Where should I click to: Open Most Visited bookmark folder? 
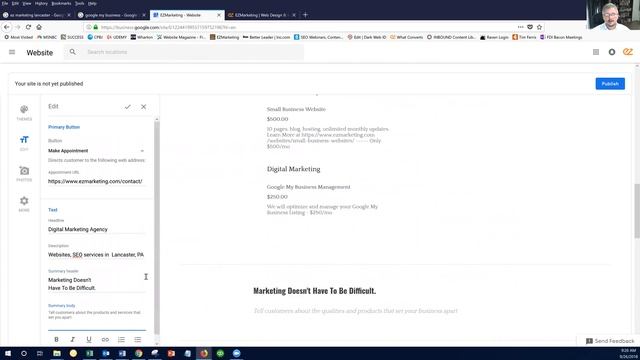point(19,37)
